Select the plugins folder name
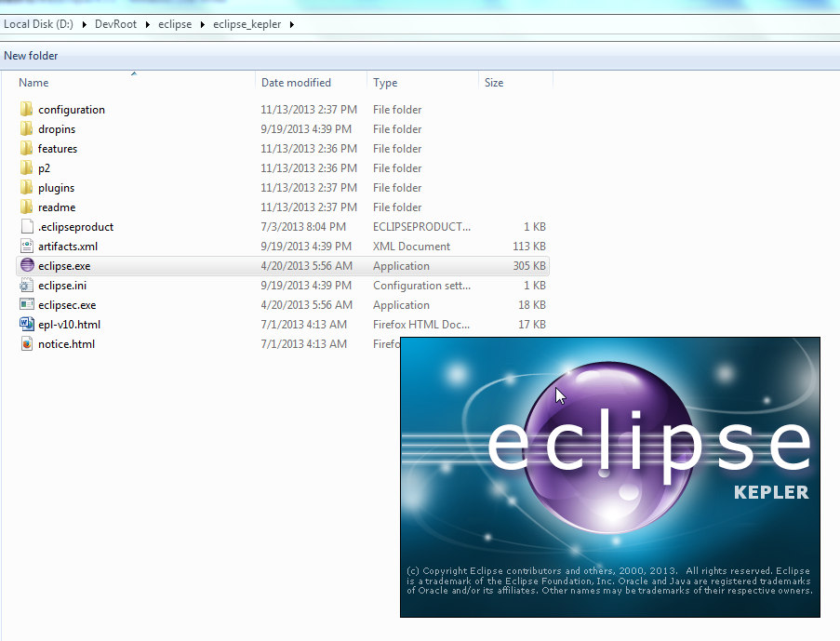Screen dimensions: 840x641 56,188
